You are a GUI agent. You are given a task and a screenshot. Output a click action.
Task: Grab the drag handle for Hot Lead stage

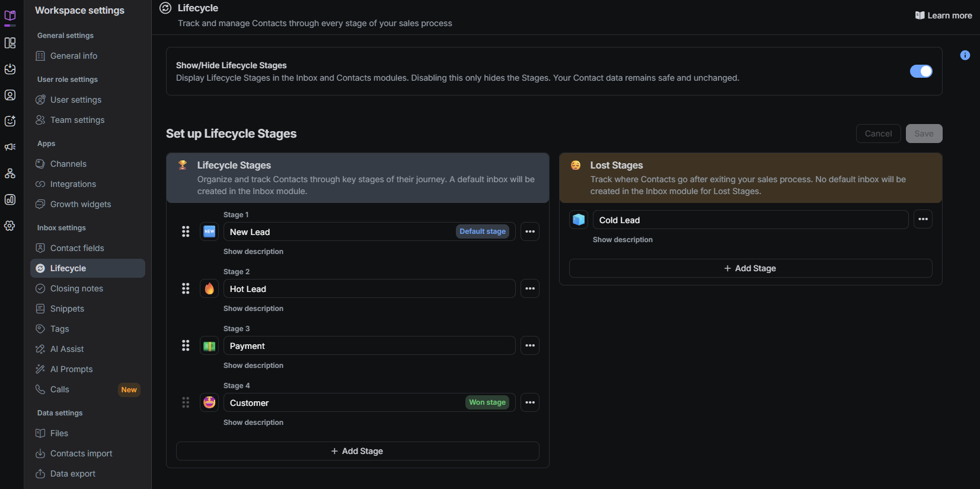[186, 288]
